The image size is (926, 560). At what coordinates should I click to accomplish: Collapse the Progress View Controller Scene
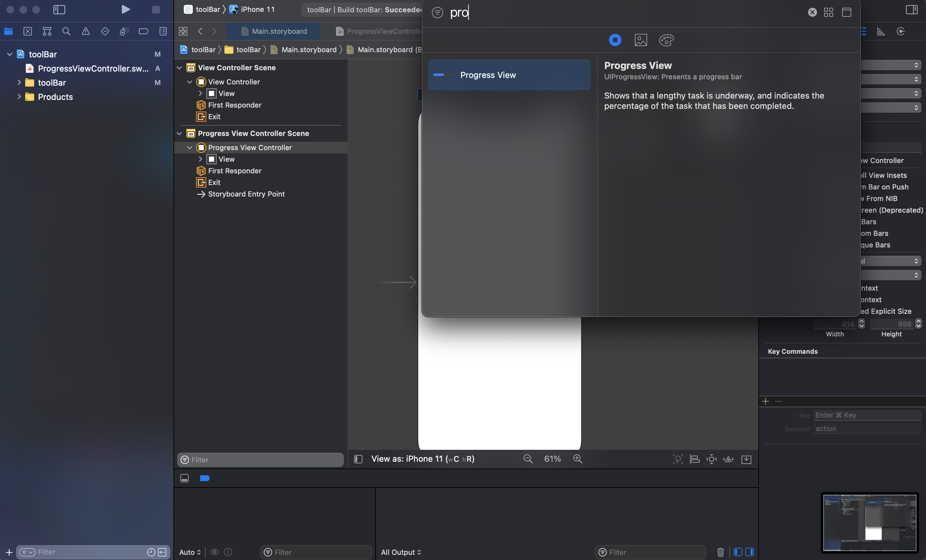tap(179, 133)
